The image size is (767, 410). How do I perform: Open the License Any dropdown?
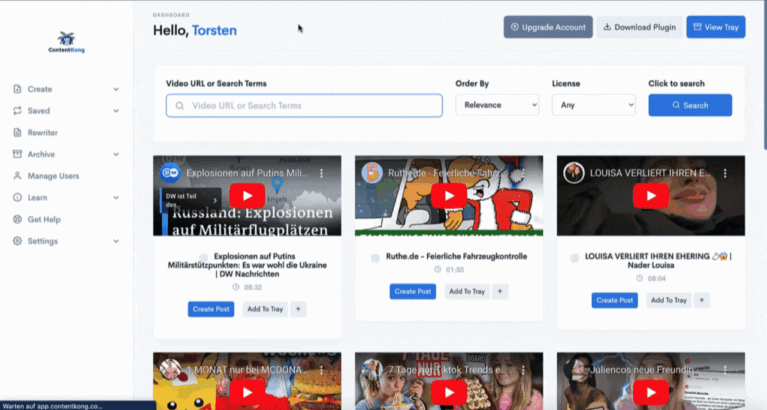(x=593, y=105)
